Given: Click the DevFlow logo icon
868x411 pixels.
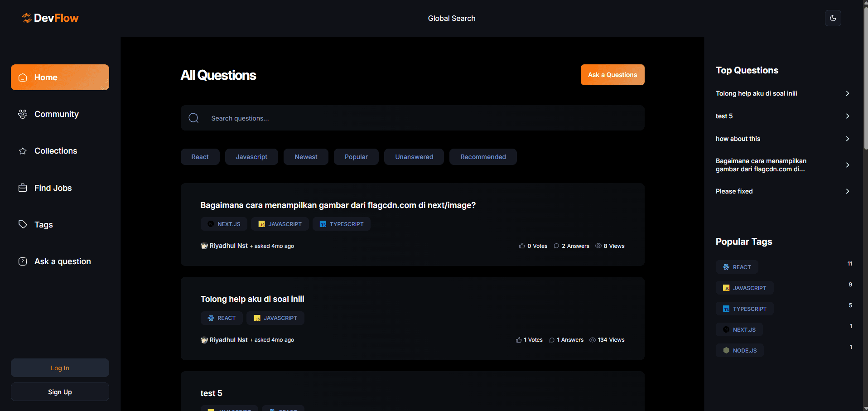Looking at the screenshot, I should [27, 18].
